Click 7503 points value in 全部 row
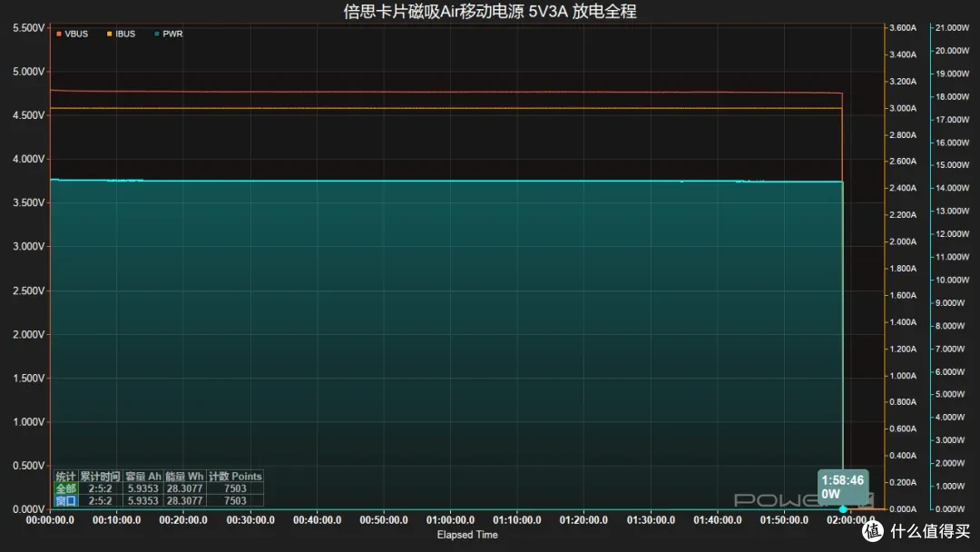The width and height of the screenshot is (980, 552). 235,488
